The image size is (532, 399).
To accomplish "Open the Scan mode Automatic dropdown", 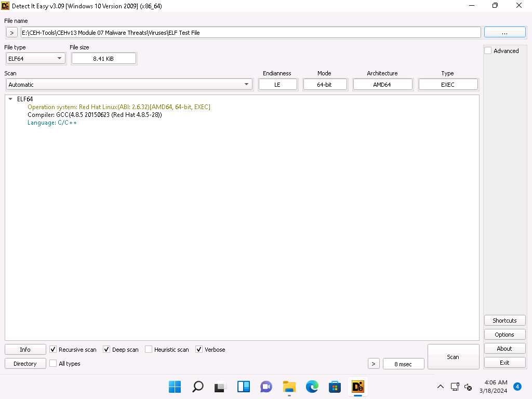I will tap(129, 85).
